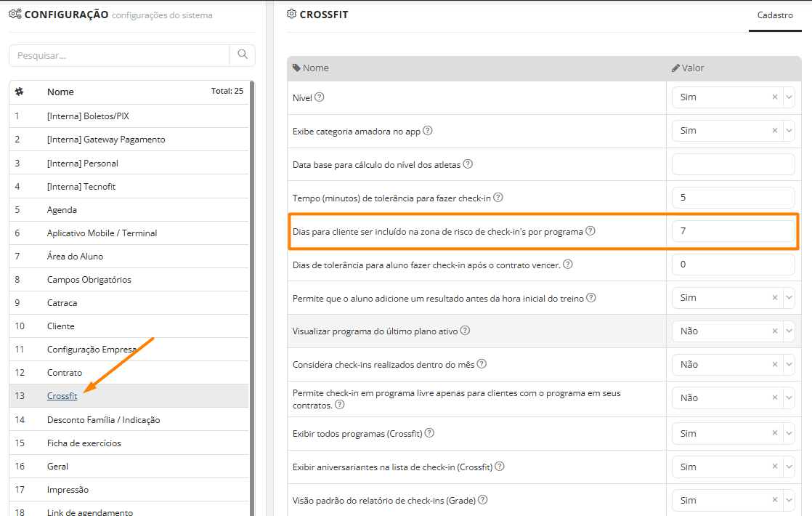Open help icon for Tempo de tolerância check-in
This screenshot has width=812, height=516.
coord(498,198)
